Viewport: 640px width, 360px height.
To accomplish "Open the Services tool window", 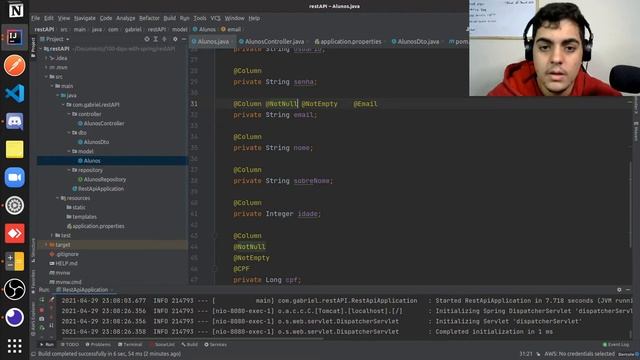I will 216,345.
